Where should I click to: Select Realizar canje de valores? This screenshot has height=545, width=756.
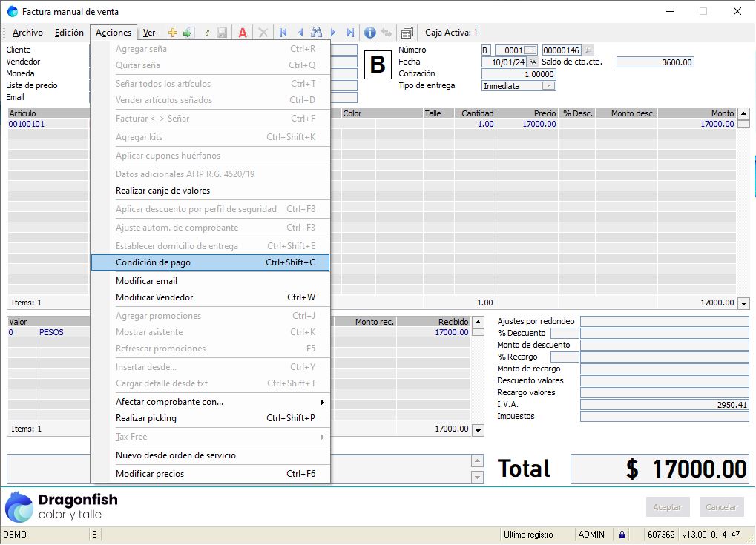pyautogui.click(x=210, y=191)
